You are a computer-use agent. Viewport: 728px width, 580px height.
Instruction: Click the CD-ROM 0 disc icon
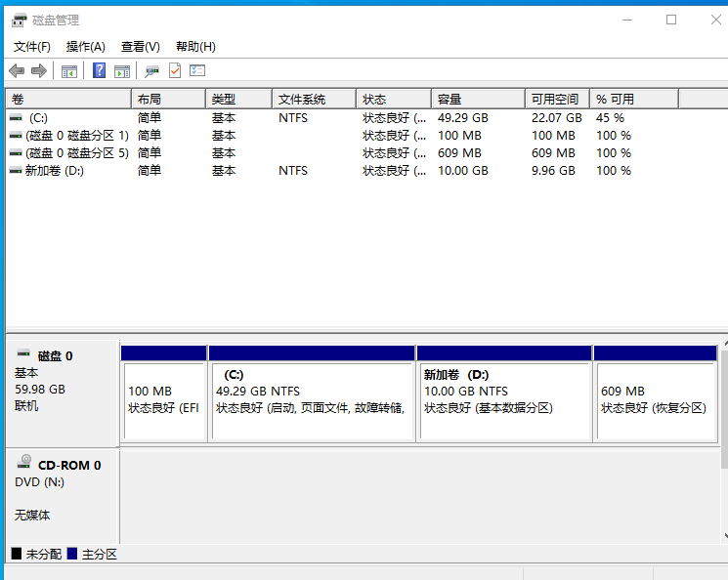[x=24, y=461]
